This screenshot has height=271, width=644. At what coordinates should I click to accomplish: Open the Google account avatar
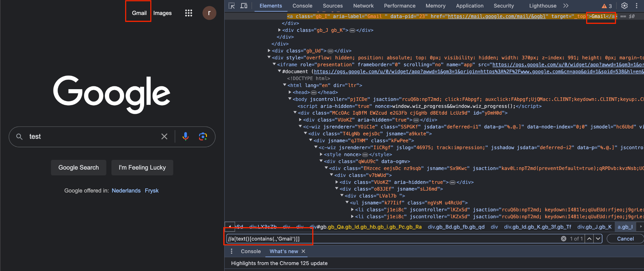click(x=209, y=13)
